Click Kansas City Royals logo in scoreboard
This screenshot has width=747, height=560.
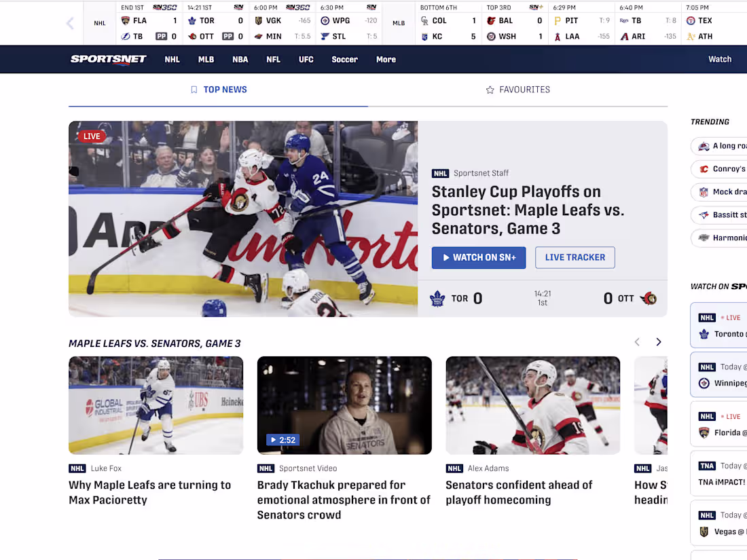[x=425, y=36]
